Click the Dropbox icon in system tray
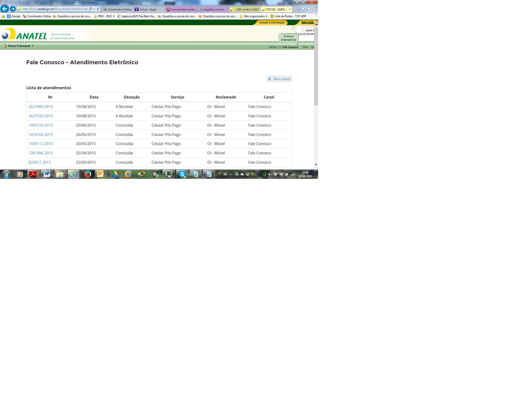 [x=248, y=174]
